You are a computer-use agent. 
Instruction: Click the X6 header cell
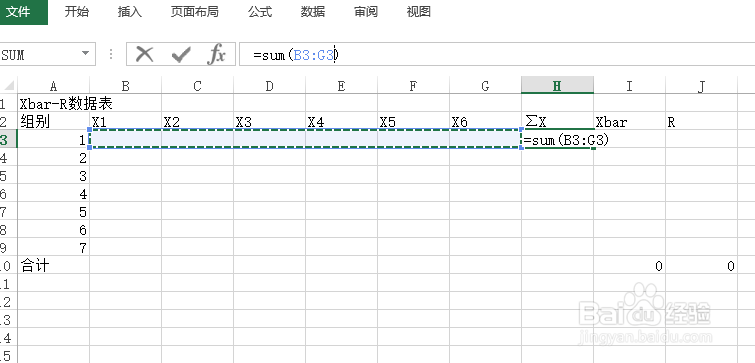485,121
